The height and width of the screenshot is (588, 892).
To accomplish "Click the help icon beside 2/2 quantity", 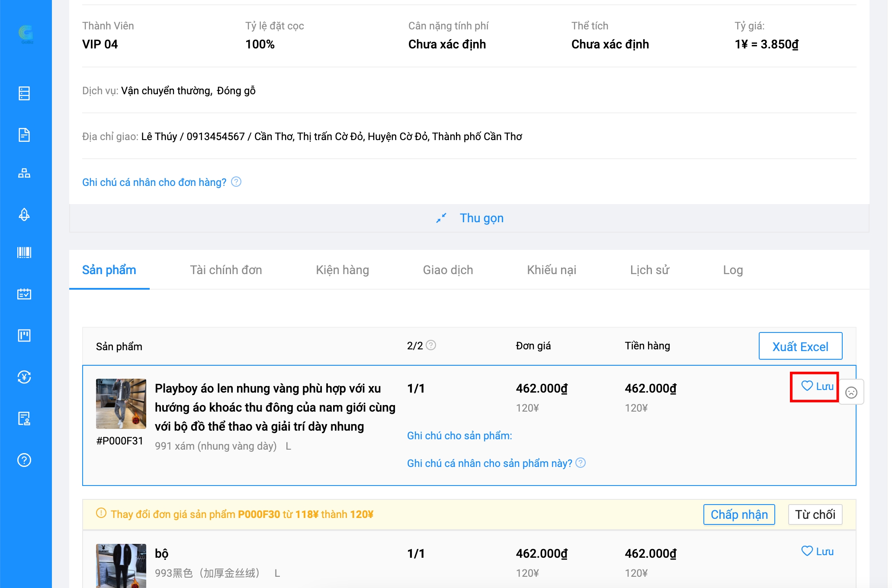I will 431,345.
